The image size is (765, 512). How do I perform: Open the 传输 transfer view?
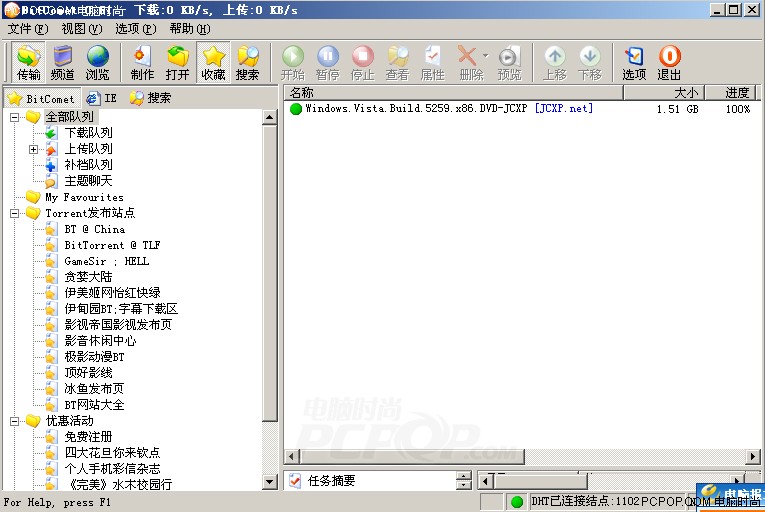28,62
